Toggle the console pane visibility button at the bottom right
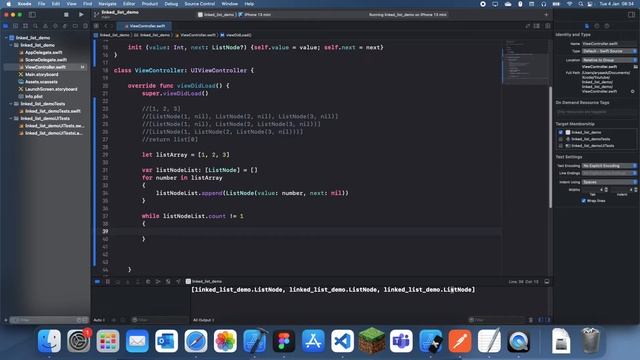 (548, 320)
